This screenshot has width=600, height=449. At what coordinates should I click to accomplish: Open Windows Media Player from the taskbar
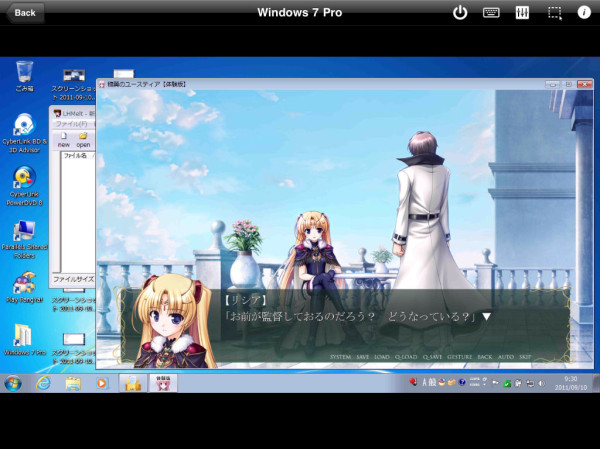(102, 383)
